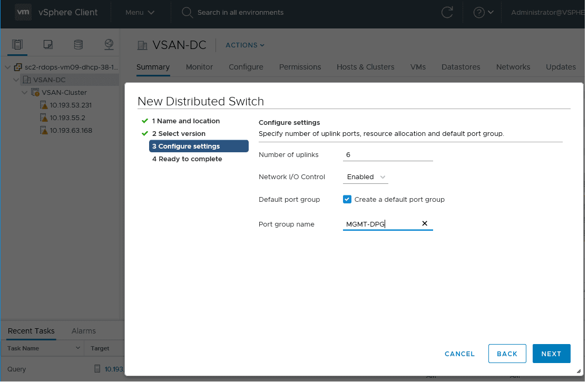Open the Alarms tab
This screenshot has width=588, height=382.
(84, 331)
